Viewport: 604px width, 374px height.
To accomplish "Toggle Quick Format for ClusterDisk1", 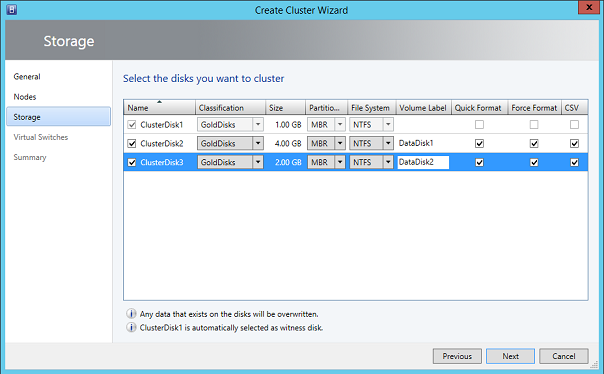I will coord(479,125).
